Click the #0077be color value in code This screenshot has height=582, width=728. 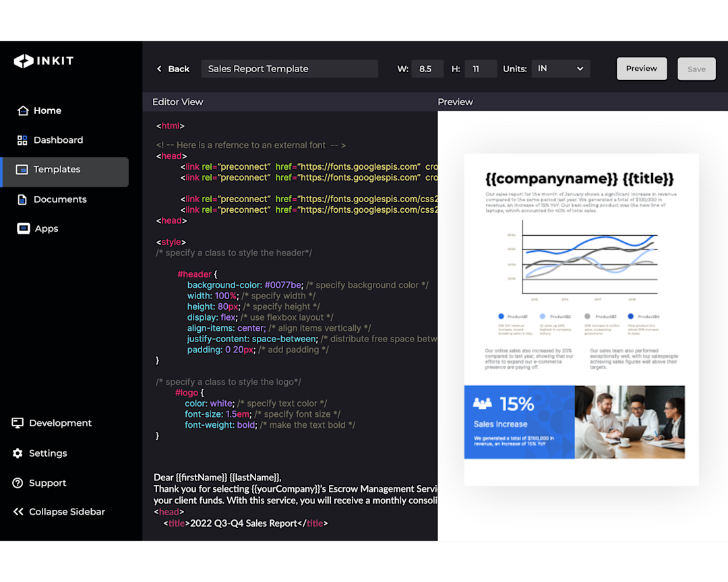pos(284,285)
